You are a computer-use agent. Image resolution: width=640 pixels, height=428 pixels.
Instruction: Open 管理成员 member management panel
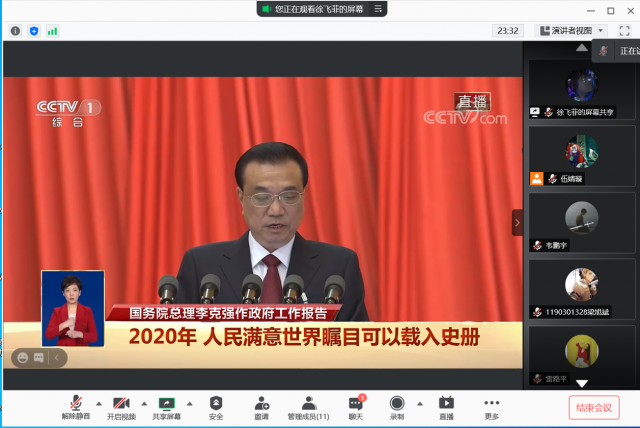click(x=308, y=406)
